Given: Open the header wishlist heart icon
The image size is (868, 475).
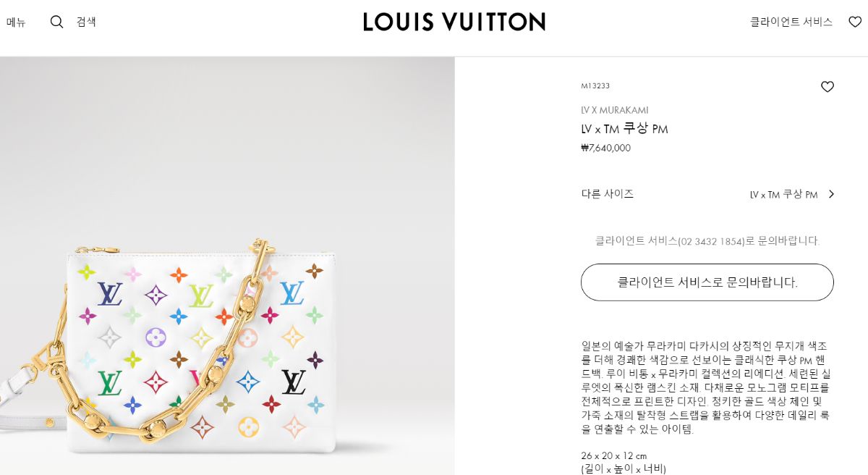Looking at the screenshot, I should 855,22.
